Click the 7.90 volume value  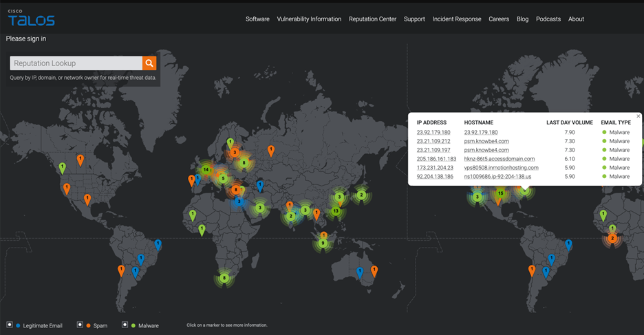[x=570, y=132]
